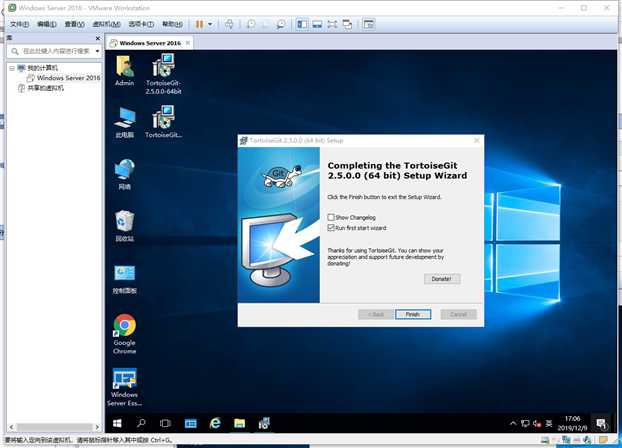Open the guest Action Center notifications icon
Image resolution: width=622 pixels, height=448 pixels.
pyautogui.click(x=601, y=423)
